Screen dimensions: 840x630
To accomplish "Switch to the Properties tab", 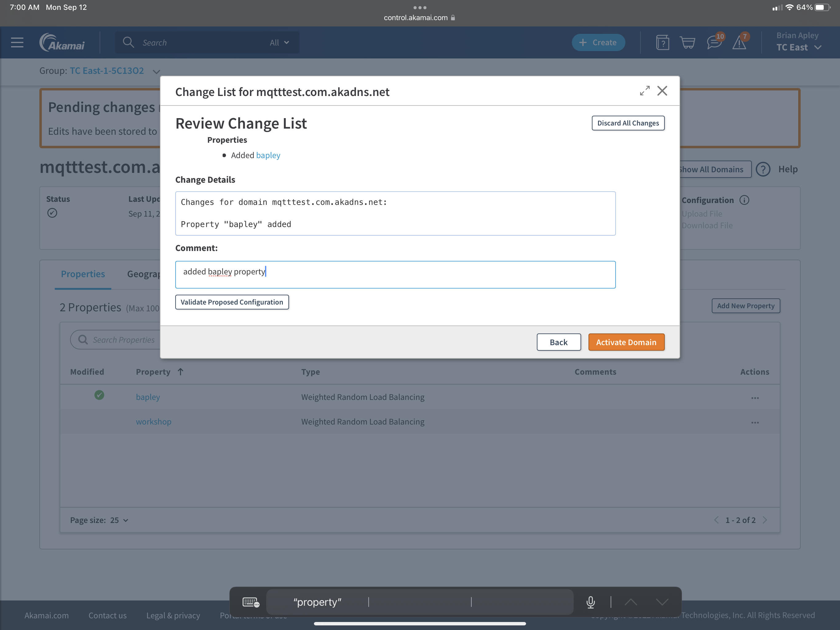I will [x=82, y=274].
